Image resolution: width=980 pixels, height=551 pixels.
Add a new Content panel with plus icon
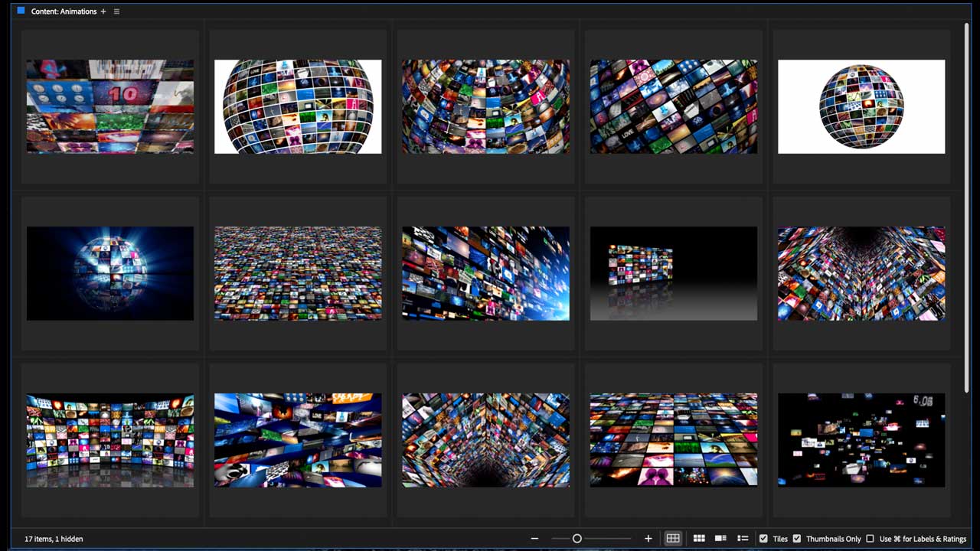(103, 11)
